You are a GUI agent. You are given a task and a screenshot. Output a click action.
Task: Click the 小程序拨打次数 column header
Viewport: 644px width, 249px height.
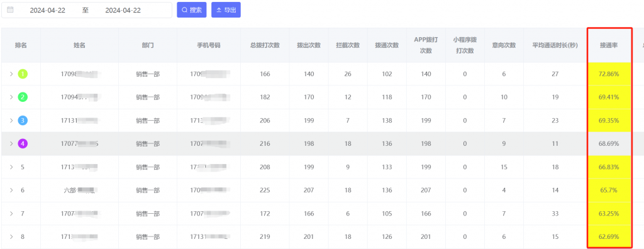[x=465, y=45]
